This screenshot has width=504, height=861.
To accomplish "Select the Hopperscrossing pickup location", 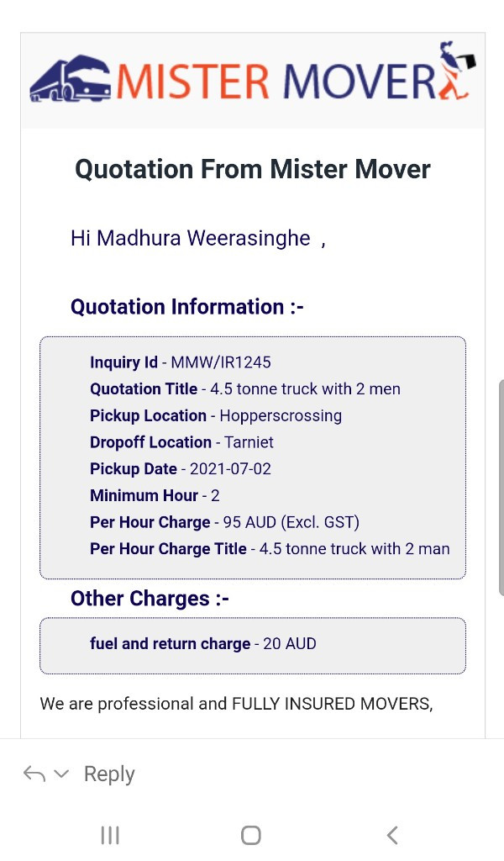I will (x=281, y=415).
